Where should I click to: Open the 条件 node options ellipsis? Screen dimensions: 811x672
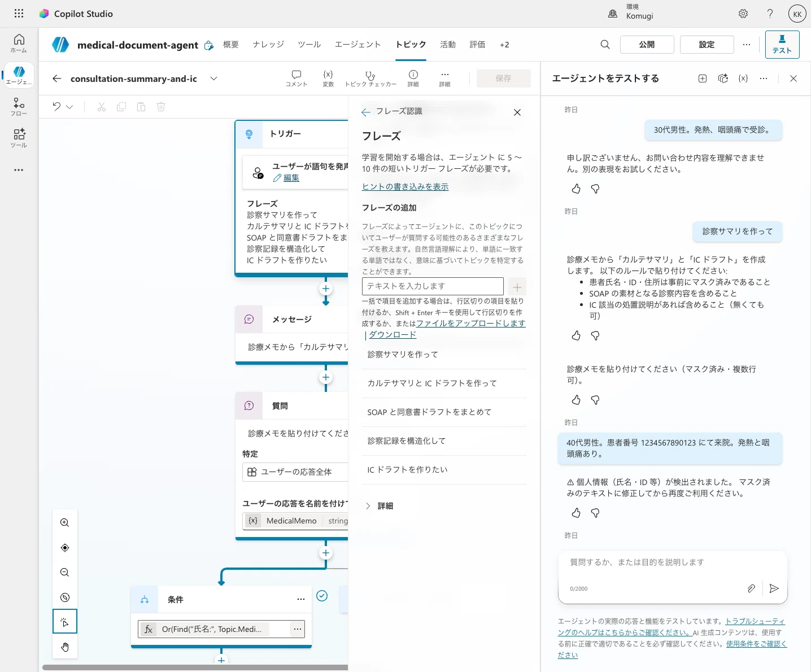coord(301,599)
